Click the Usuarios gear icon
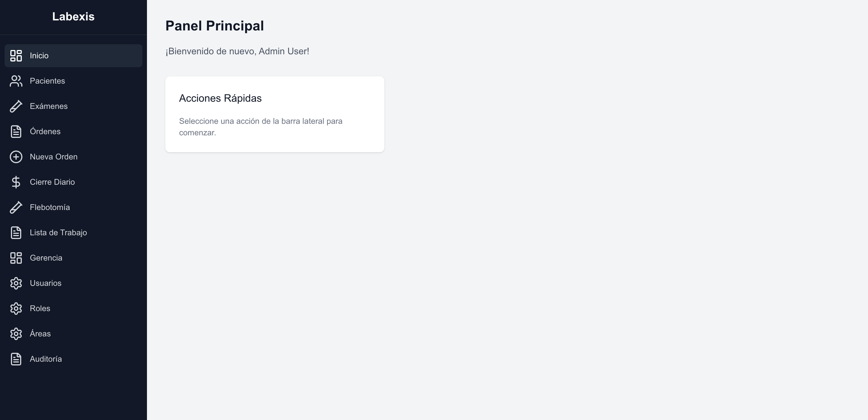The height and width of the screenshot is (420, 868). [16, 283]
